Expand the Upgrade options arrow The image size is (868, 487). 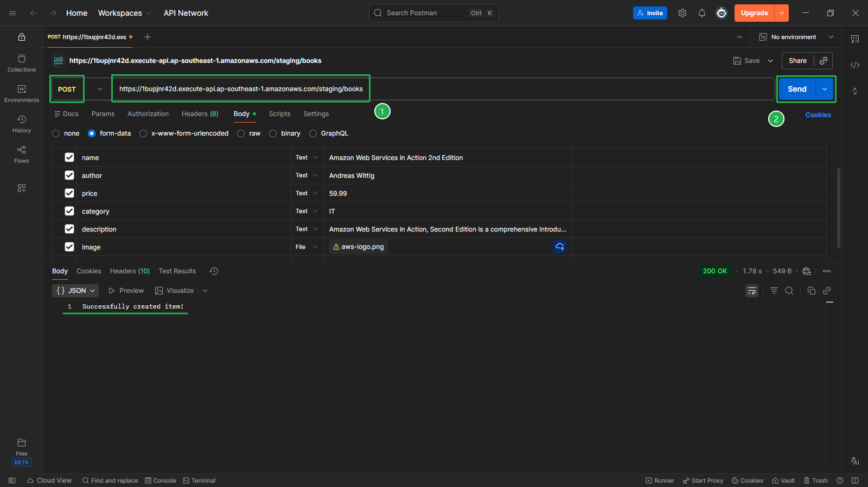click(782, 13)
